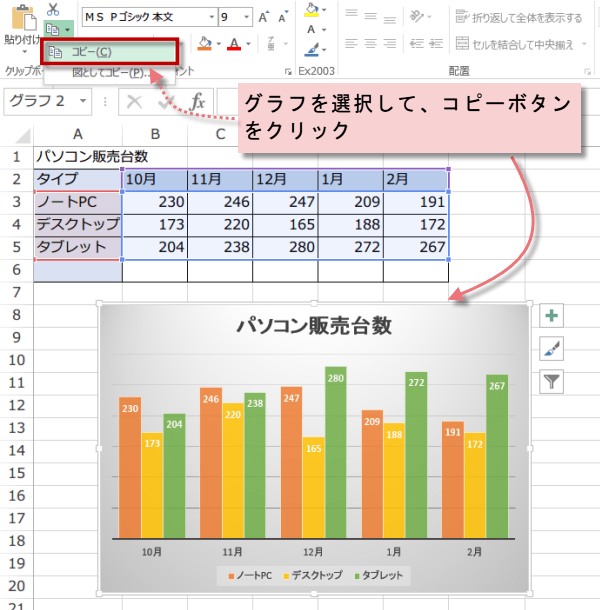
Task: Click the ノートPC row label cell
Action: [77, 202]
